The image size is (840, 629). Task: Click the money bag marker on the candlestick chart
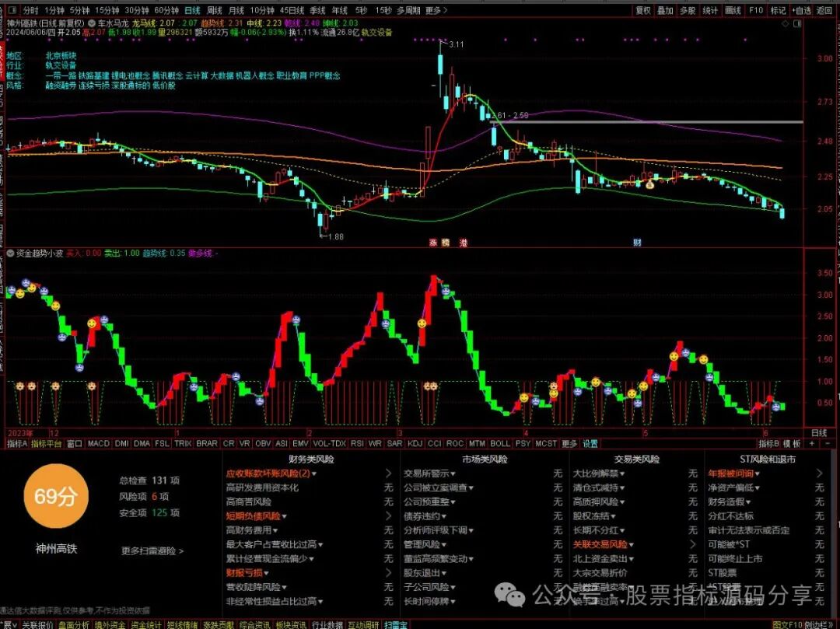[x=649, y=185]
